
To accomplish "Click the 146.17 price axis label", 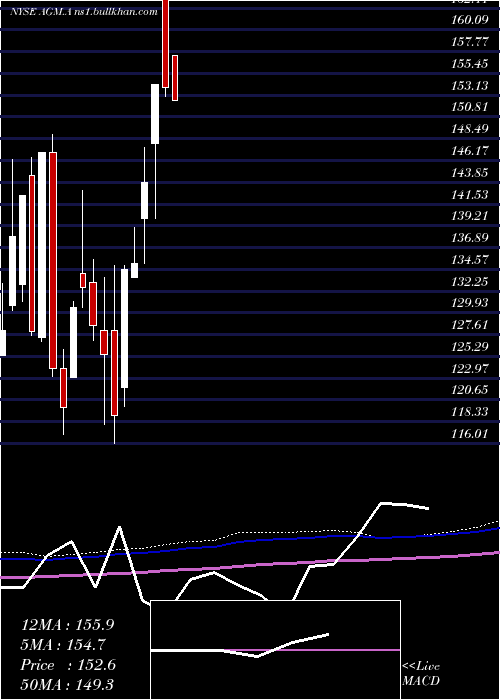I will (x=470, y=151).
